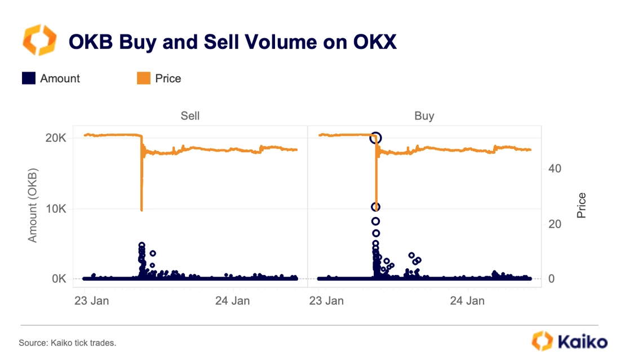
Task: Click the 'Source: Kaiko tick trades.' text
Action: 68,343
